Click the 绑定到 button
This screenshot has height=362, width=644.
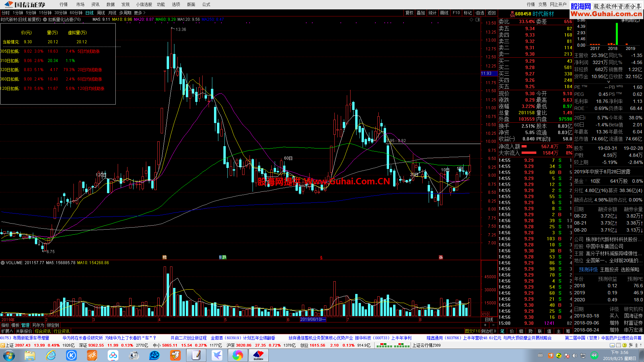(x=53, y=325)
